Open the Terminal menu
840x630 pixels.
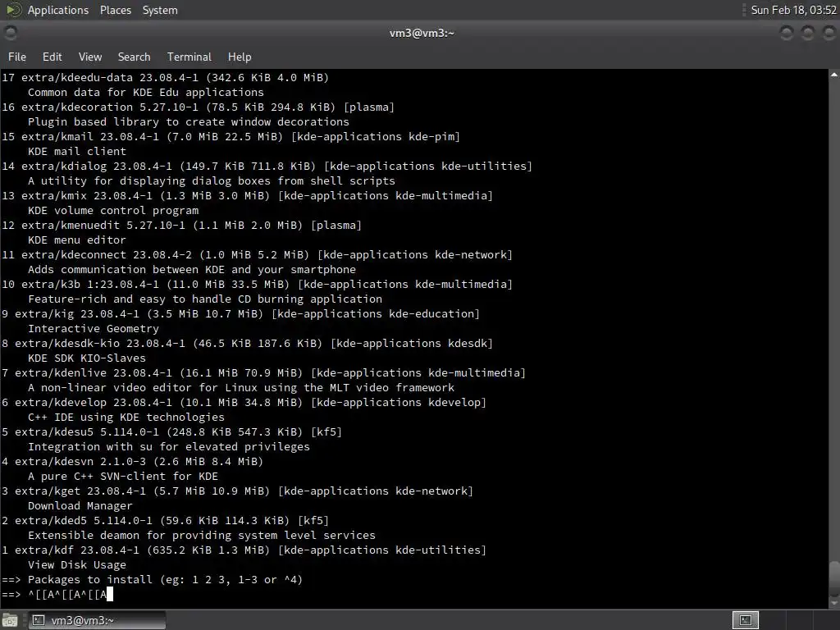[x=189, y=57]
